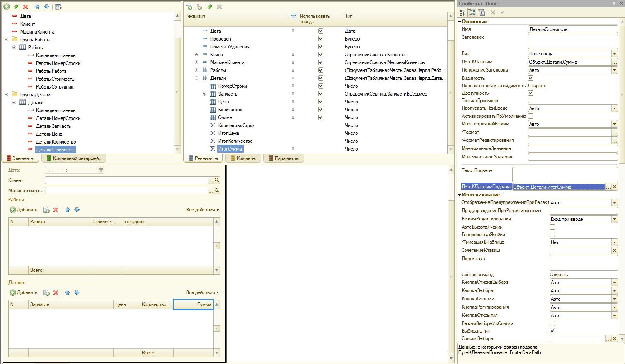Select РаботыСотрудник in the elements tree

pyautogui.click(x=55, y=87)
